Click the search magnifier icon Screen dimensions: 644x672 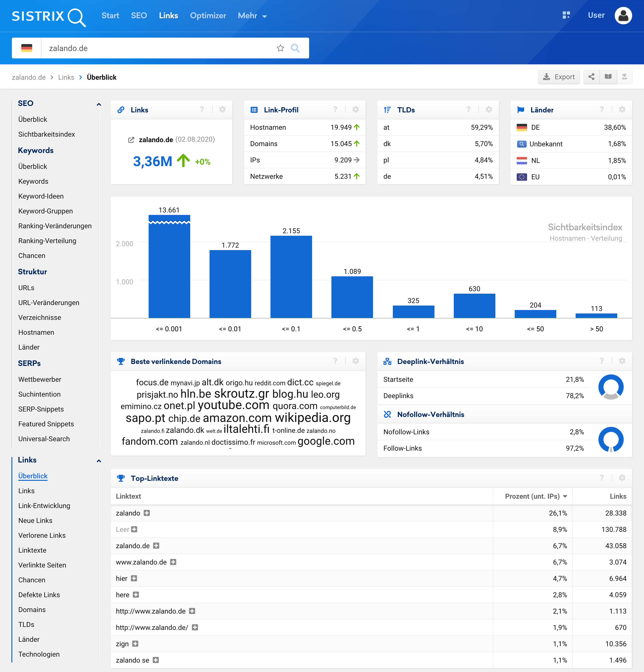coord(295,48)
